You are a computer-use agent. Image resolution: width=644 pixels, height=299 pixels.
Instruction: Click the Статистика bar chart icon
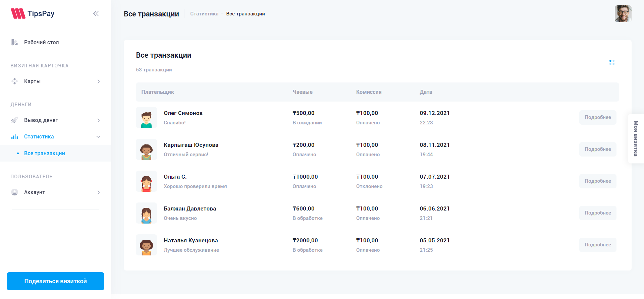click(x=14, y=136)
